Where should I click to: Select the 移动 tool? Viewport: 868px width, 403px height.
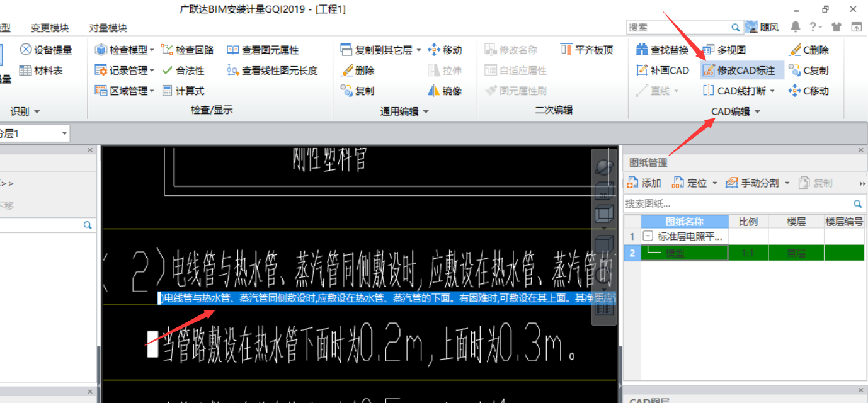coord(445,50)
